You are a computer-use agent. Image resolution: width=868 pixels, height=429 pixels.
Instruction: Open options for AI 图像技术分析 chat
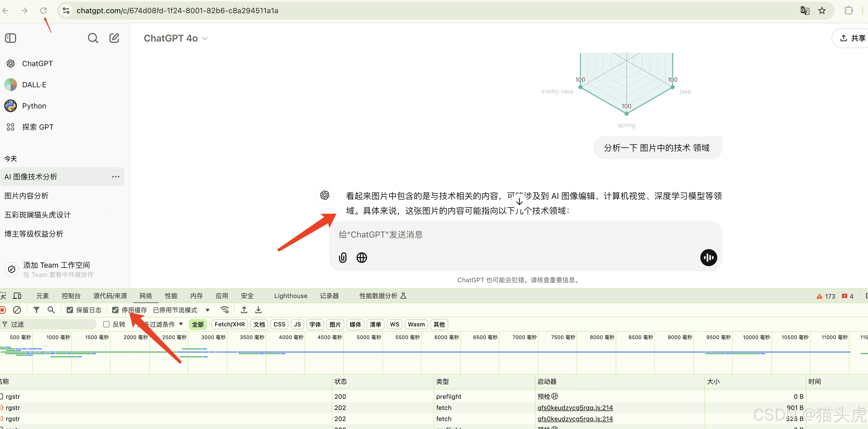click(116, 177)
